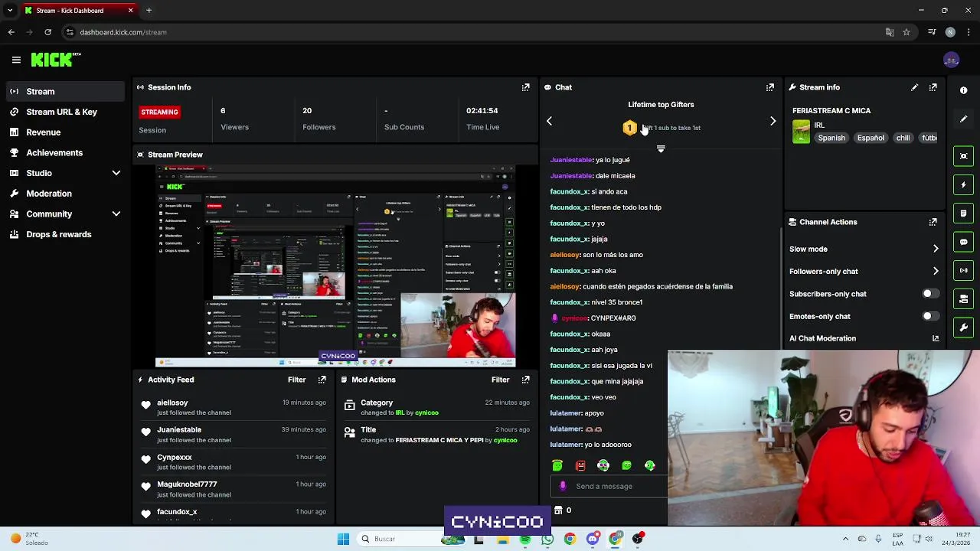Image resolution: width=980 pixels, height=551 pixels.
Task: Pop out the Chat panel
Action: (x=769, y=87)
